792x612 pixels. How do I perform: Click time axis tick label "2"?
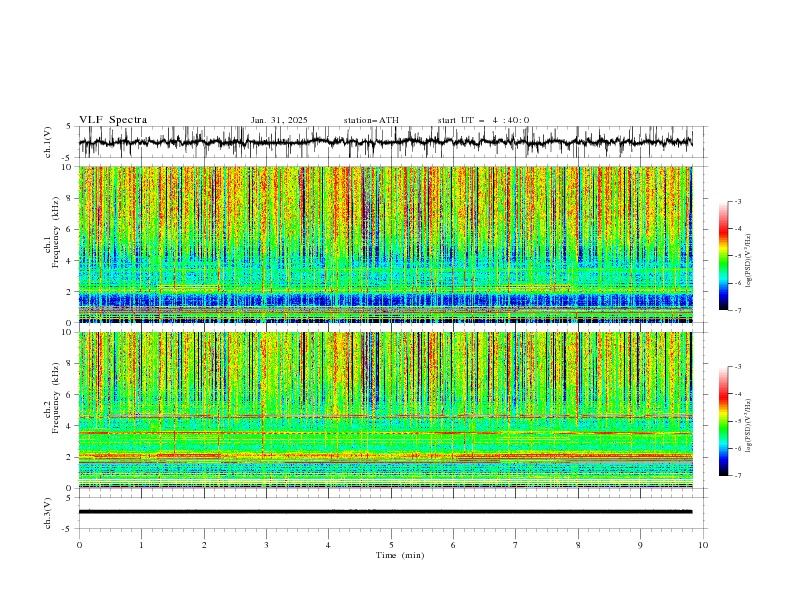pyautogui.click(x=204, y=545)
